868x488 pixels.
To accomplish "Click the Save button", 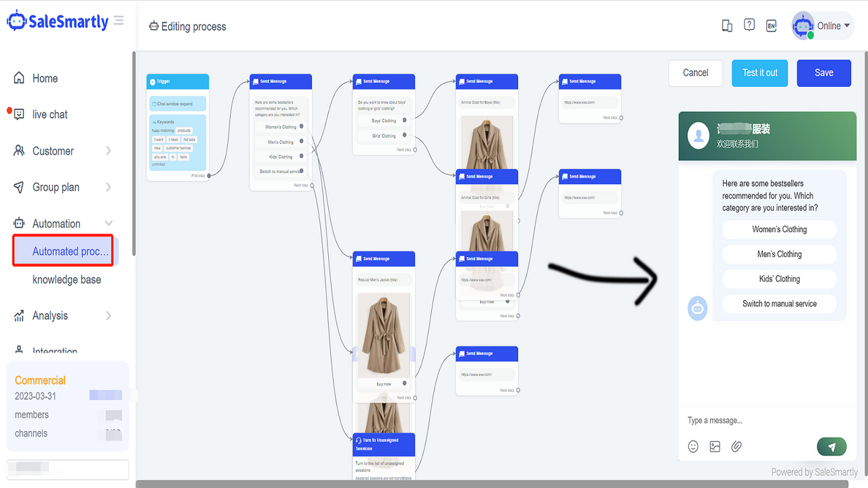I will 823,73.
